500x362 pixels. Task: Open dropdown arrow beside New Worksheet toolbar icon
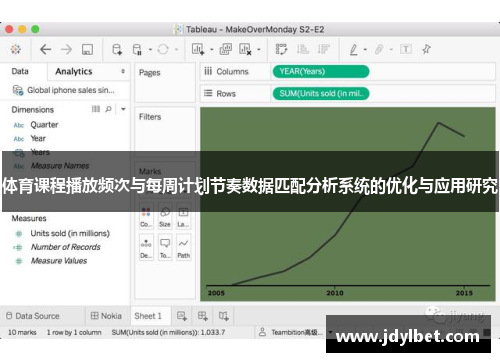click(212, 49)
